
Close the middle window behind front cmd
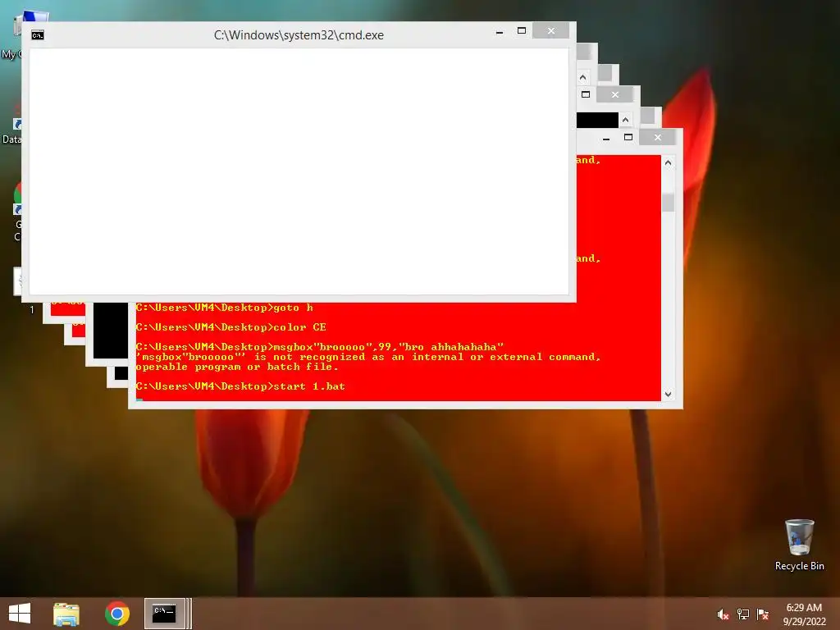(x=615, y=95)
